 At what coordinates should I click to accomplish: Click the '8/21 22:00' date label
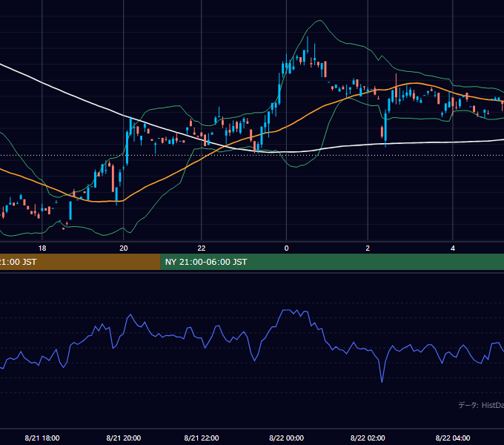201,438
